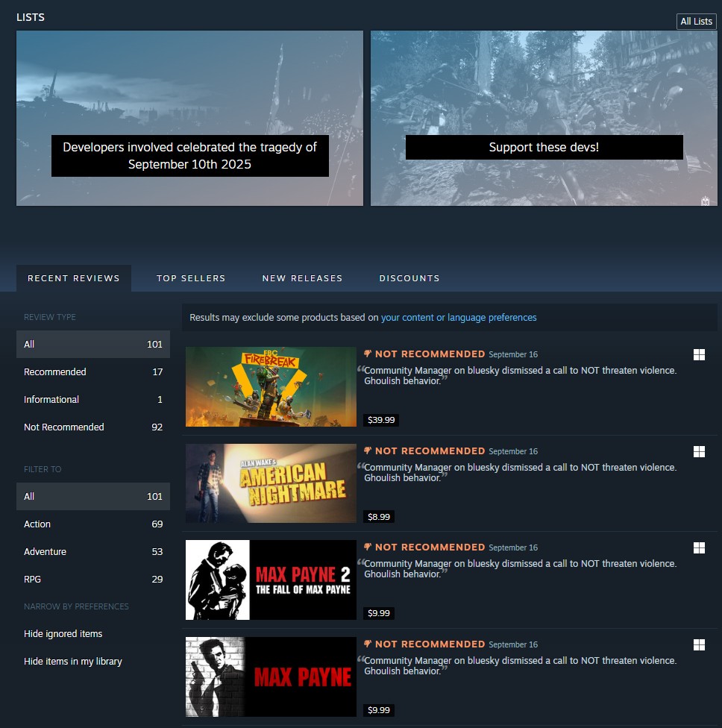Select the Not Recommended review filter
722x728 pixels.
click(64, 427)
